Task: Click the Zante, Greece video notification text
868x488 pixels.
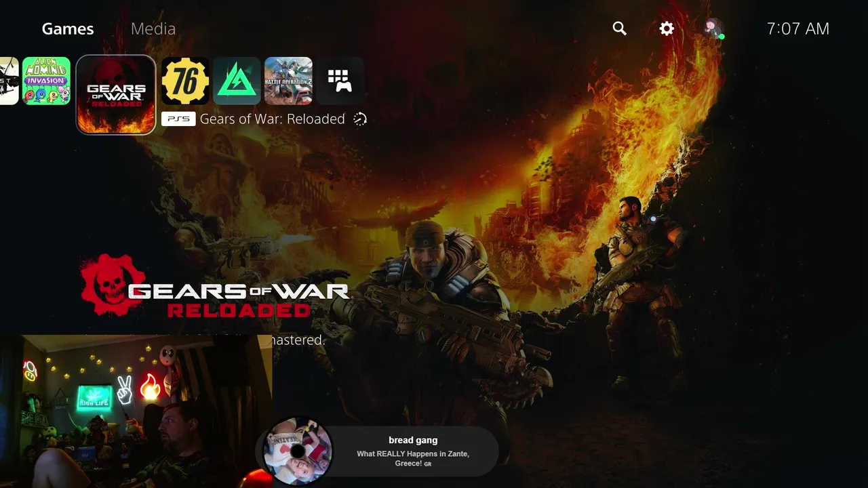Action: click(x=413, y=459)
